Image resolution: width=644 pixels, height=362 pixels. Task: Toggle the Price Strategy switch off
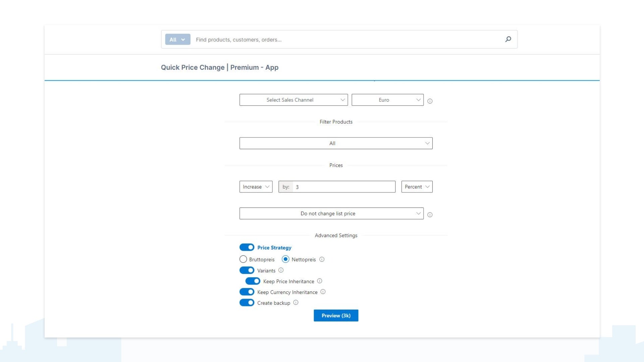pos(247,247)
